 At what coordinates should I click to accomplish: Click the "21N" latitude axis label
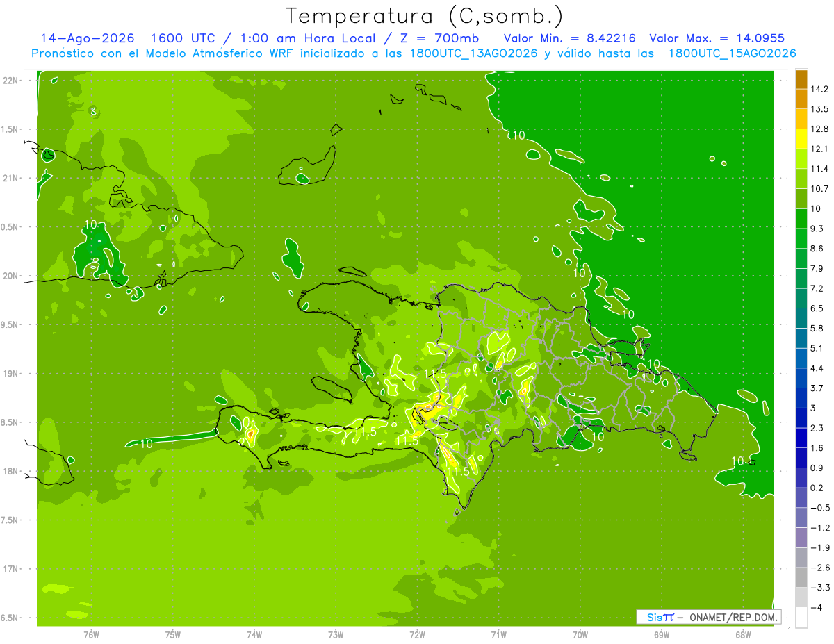coord(12,179)
